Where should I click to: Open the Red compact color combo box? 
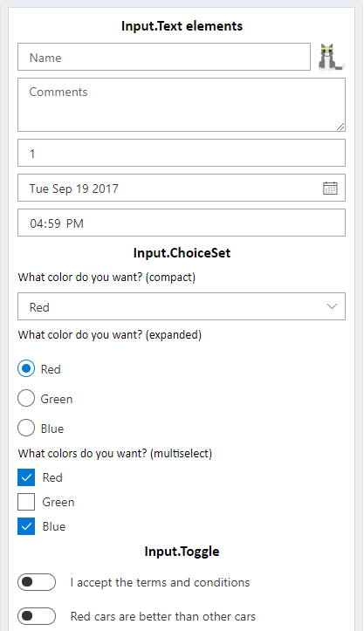(182, 306)
